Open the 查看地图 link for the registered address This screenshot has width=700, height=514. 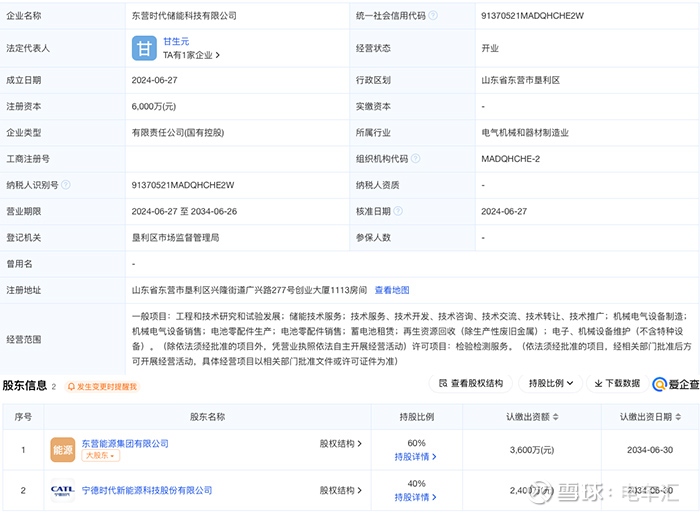[392, 290]
